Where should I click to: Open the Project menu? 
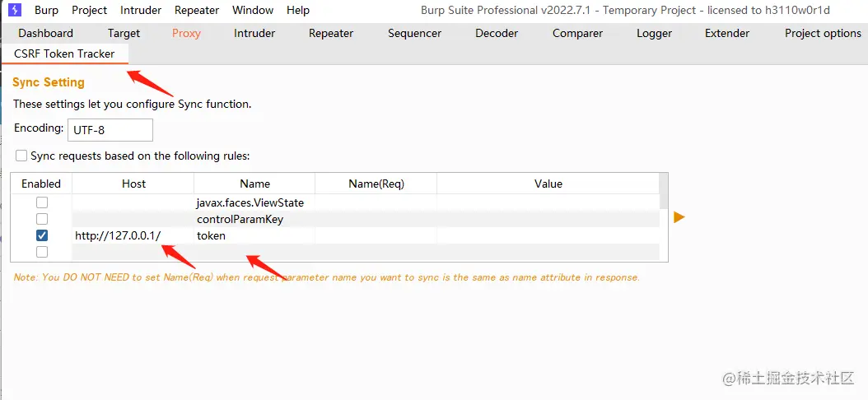90,10
